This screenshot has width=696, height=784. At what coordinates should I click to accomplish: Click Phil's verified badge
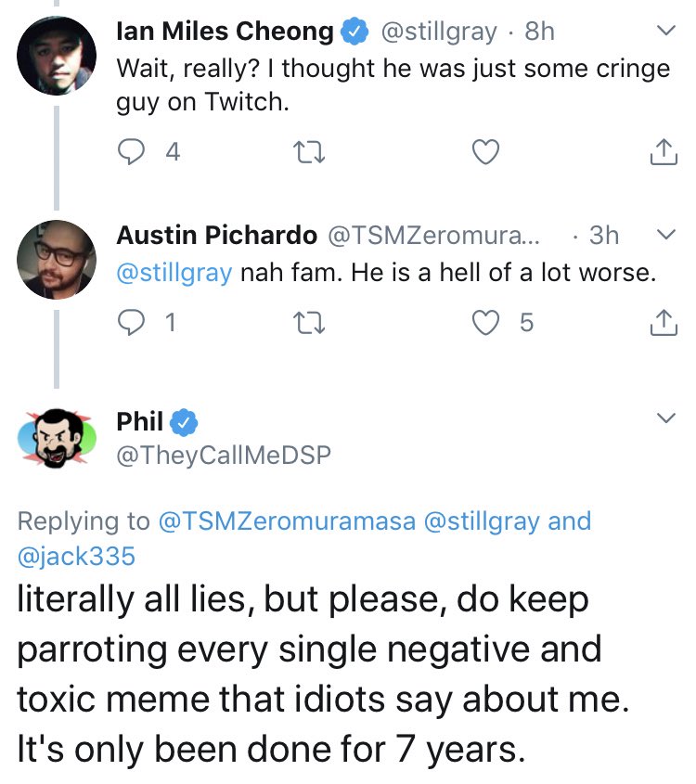point(184,422)
